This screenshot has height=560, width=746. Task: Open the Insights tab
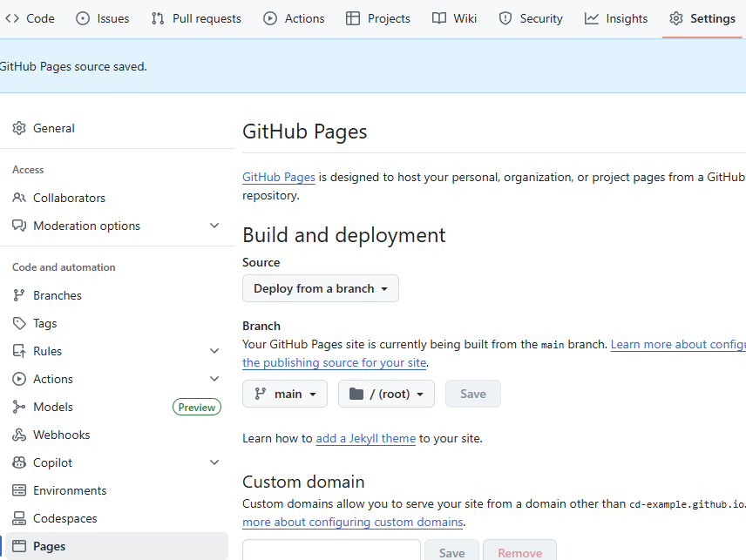(x=616, y=18)
